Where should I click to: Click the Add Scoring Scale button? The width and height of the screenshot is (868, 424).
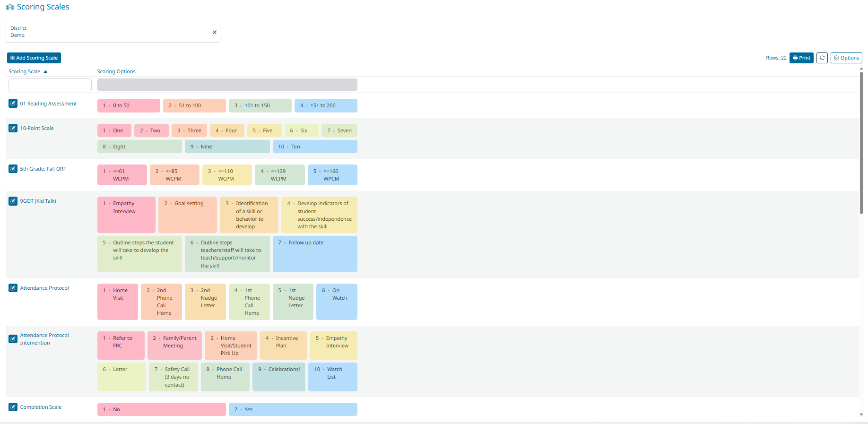[34, 58]
